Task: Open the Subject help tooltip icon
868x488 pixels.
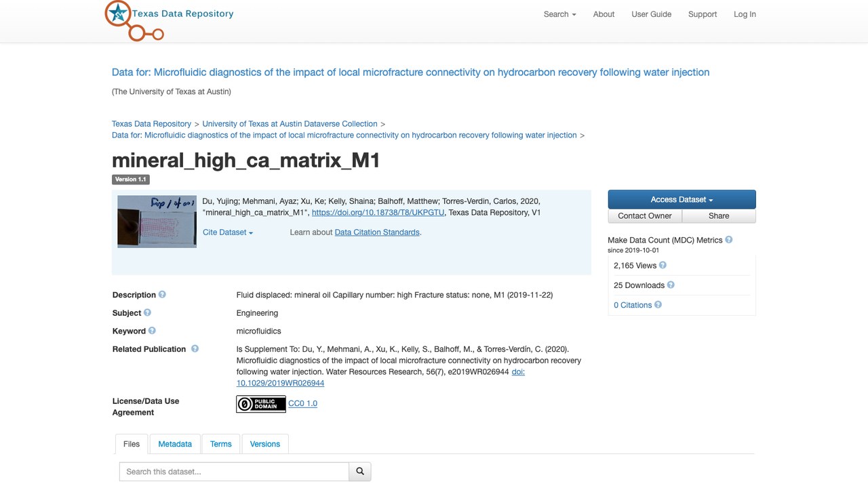Action: [x=147, y=313]
